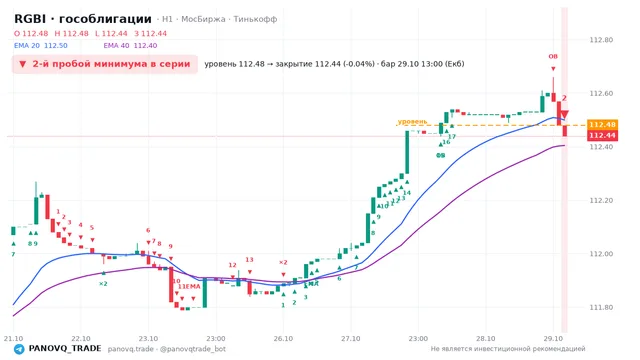Image resolution: width=640 pixels, height=360 pixels.
Task: Click the 112.00 price axis label
Action: click(x=601, y=254)
